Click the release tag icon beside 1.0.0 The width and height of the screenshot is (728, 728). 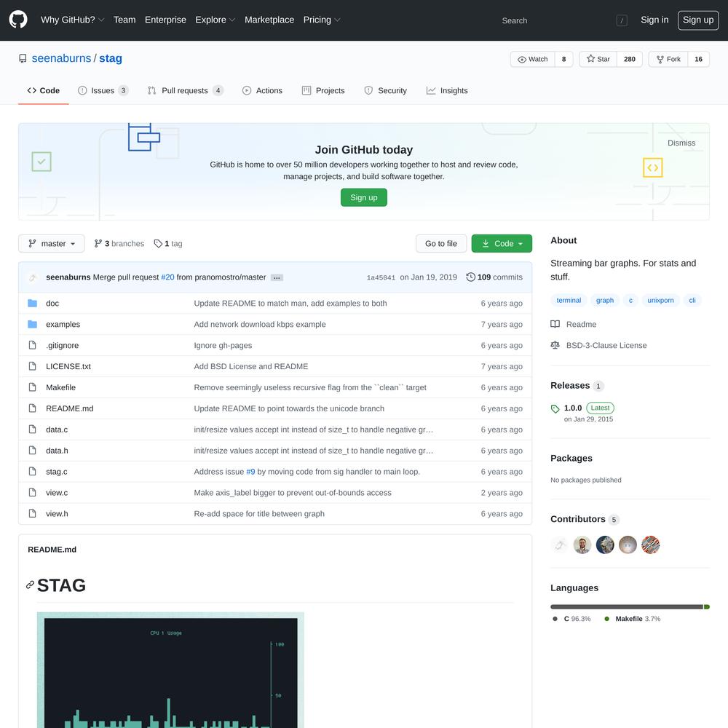tap(555, 408)
